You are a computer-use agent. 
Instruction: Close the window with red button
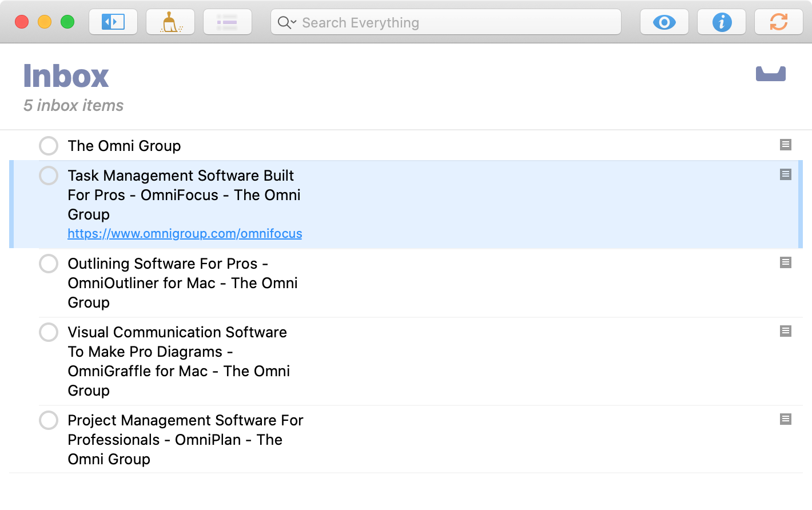pos(22,22)
